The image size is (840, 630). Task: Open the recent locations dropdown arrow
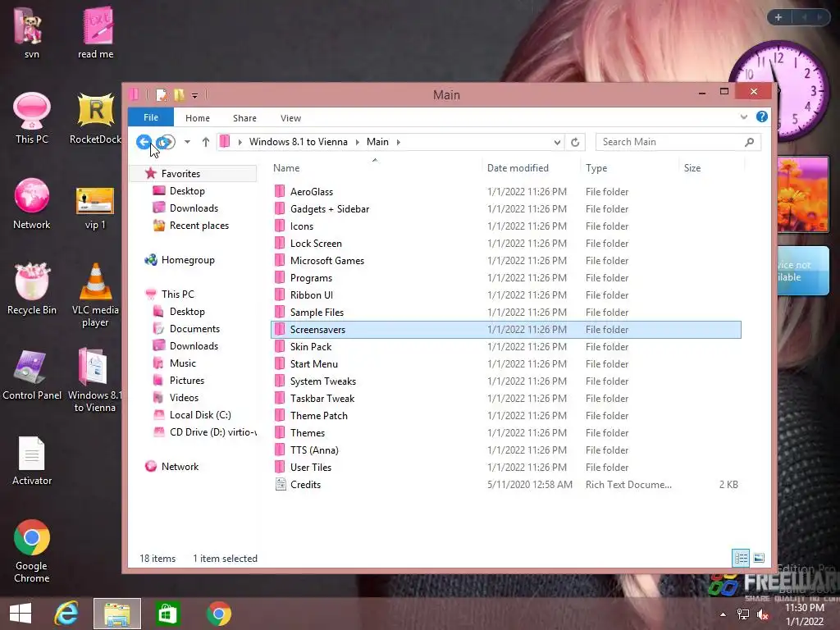(187, 142)
